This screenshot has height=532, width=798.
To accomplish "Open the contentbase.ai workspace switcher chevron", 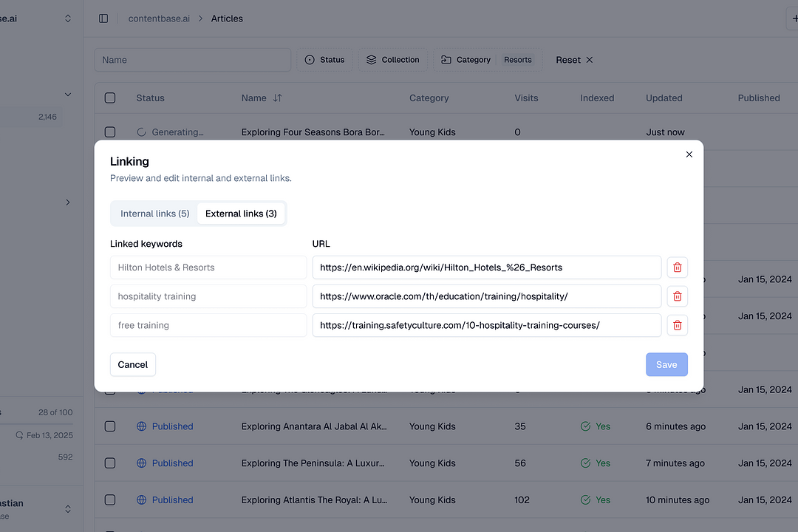I will pyautogui.click(x=67, y=18).
